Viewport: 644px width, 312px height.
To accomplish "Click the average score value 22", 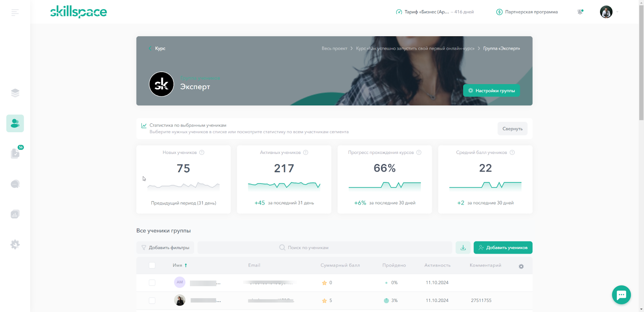I will [485, 168].
